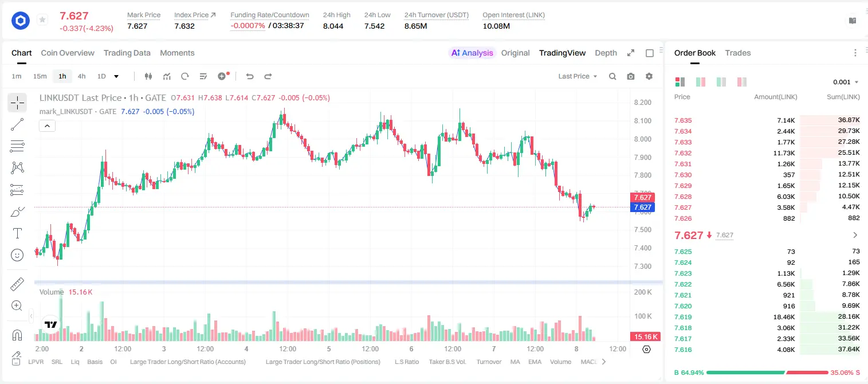The image size is (868, 384).
Task: Undo the last chart action
Action: 250,76
